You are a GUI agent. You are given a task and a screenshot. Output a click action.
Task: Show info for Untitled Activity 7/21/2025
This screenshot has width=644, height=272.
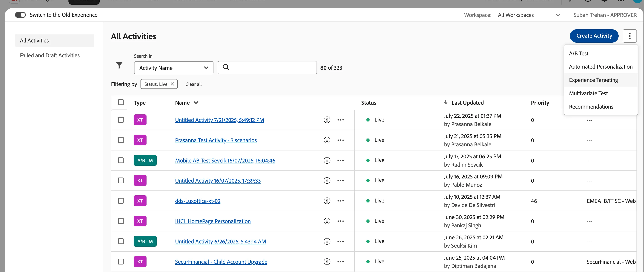coord(327,120)
